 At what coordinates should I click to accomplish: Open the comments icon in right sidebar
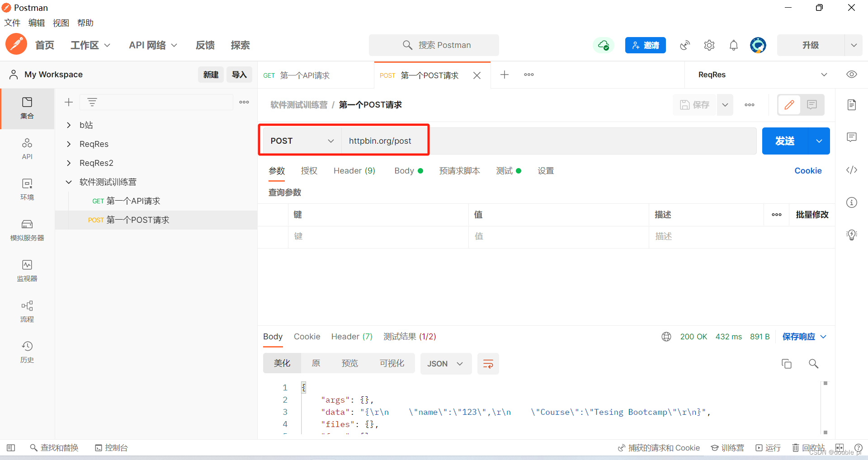(852, 137)
